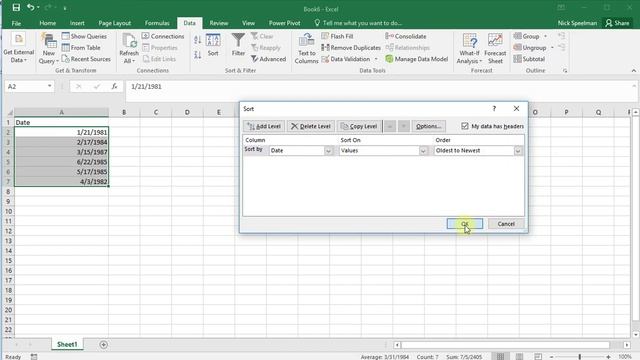Select cell with 2/17/1984
The height and width of the screenshot is (360, 640).
[62, 142]
